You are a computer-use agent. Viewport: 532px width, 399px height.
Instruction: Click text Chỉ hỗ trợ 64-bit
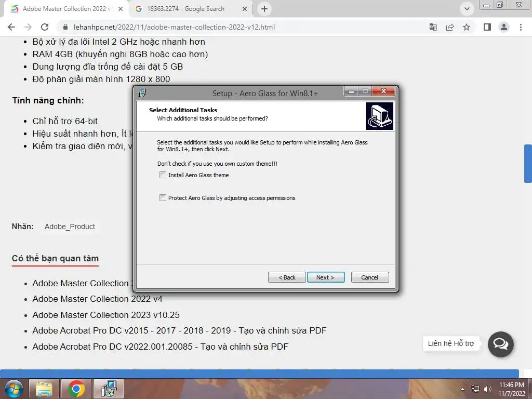[x=65, y=121]
